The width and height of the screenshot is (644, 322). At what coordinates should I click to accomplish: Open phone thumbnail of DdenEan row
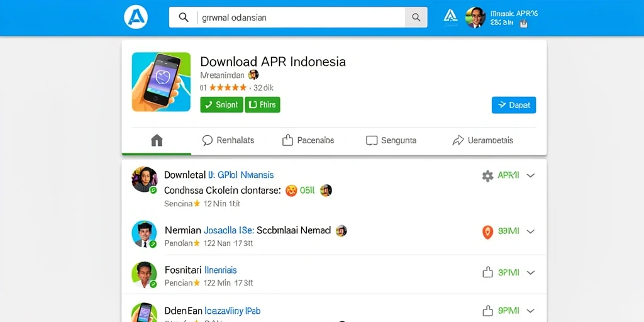click(144, 313)
